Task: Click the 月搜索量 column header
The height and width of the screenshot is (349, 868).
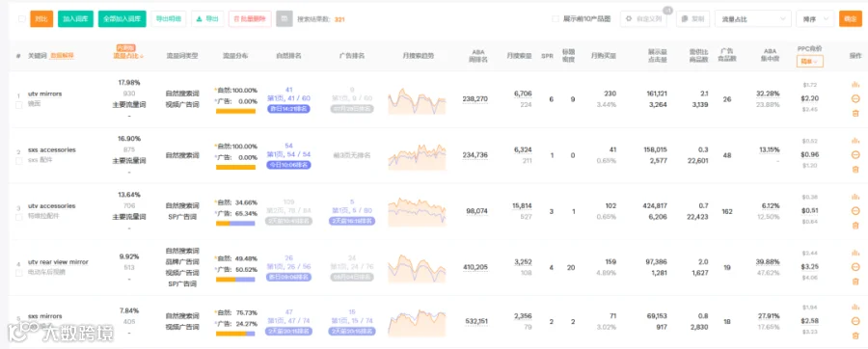Action: 519,56
